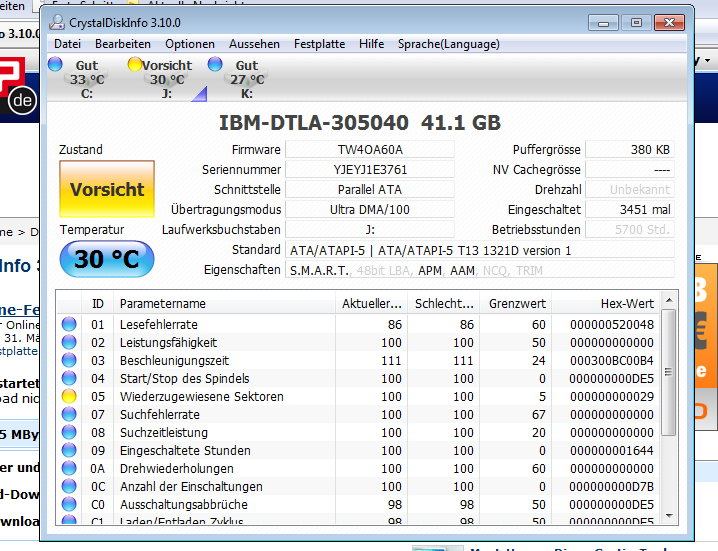Image resolution: width=718 pixels, height=551 pixels.
Task: Click status icon of Anzahl der Einschaltungen
Action: (x=69, y=486)
